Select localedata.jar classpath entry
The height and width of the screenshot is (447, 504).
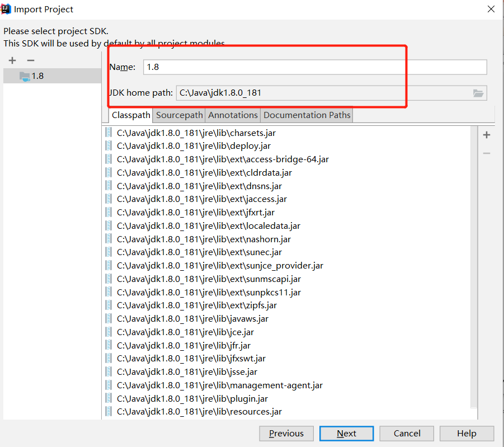(x=208, y=226)
